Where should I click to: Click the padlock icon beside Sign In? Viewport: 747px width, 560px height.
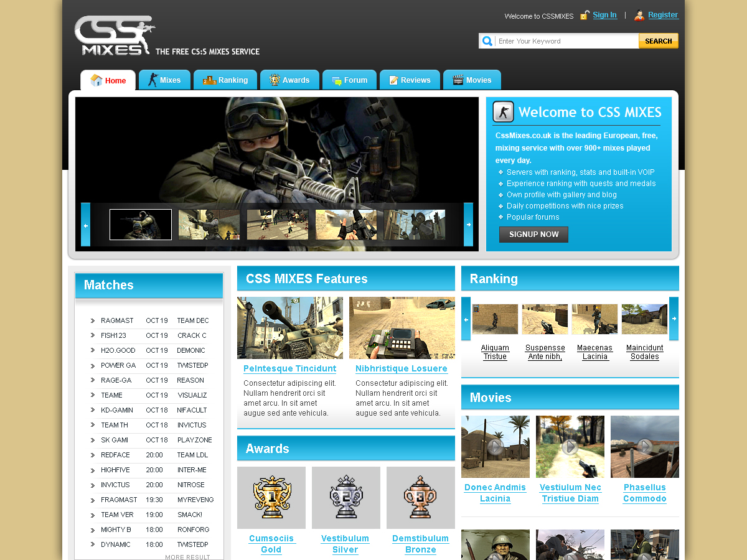pos(585,15)
